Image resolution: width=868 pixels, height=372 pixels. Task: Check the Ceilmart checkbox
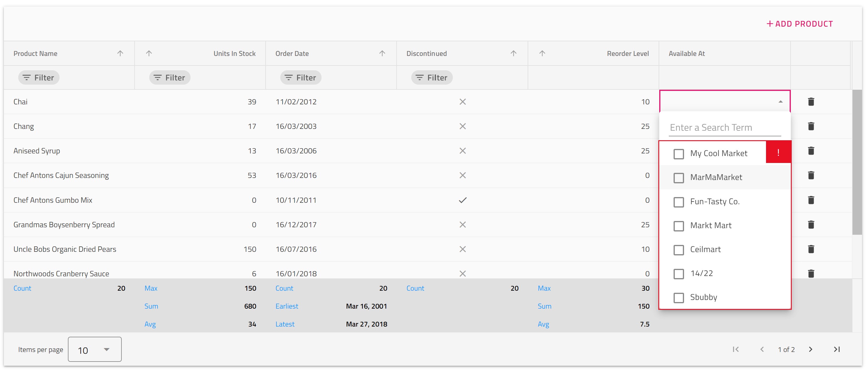click(679, 250)
